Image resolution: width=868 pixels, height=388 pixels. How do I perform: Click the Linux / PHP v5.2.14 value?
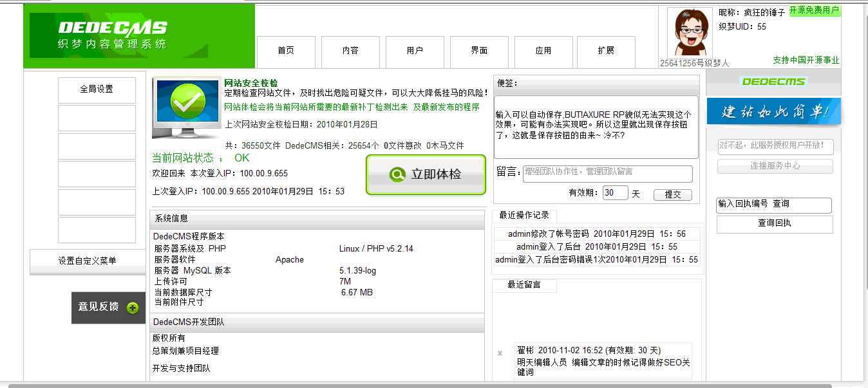(x=376, y=249)
